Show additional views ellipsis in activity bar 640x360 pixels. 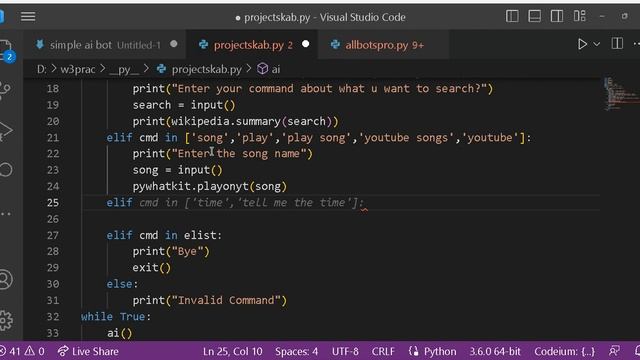pyautogui.click(x=6, y=213)
